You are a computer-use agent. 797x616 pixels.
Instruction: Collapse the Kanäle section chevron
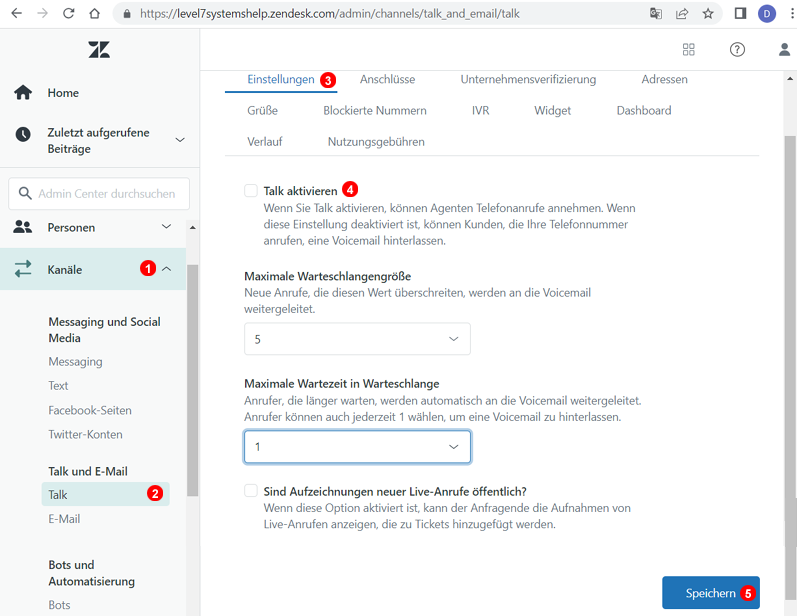pos(166,269)
